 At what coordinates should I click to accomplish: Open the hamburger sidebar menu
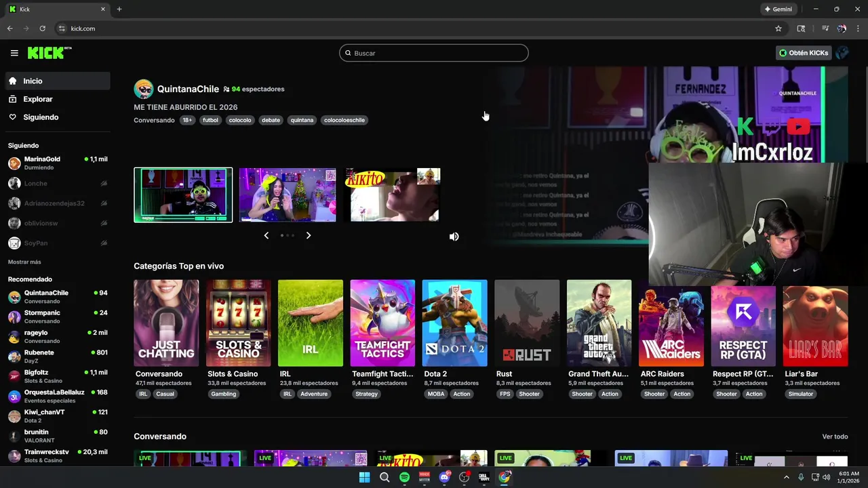14,53
